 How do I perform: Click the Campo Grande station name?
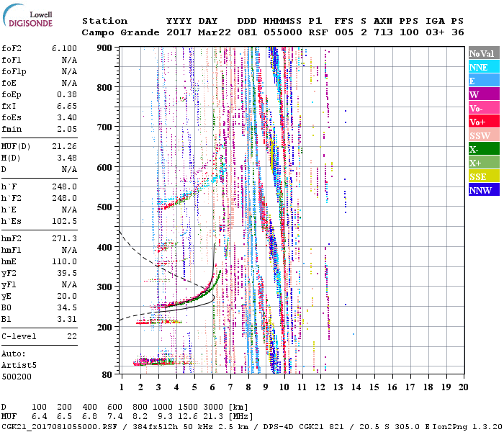tap(120, 32)
